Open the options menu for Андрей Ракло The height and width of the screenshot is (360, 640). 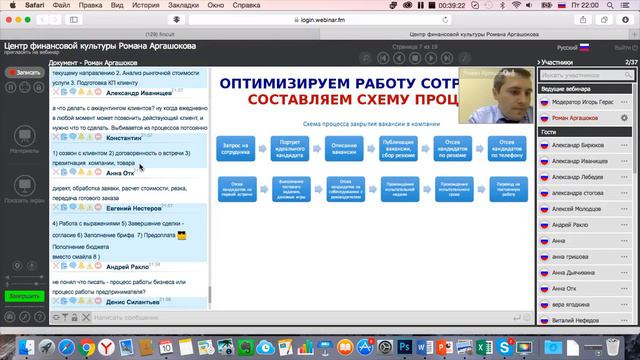[624, 225]
